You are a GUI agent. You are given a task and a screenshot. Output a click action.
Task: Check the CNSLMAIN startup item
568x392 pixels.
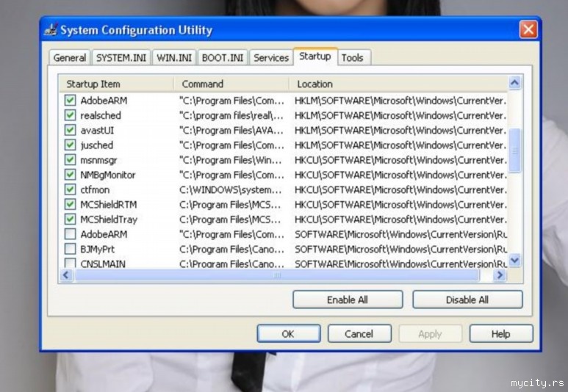[x=70, y=263]
